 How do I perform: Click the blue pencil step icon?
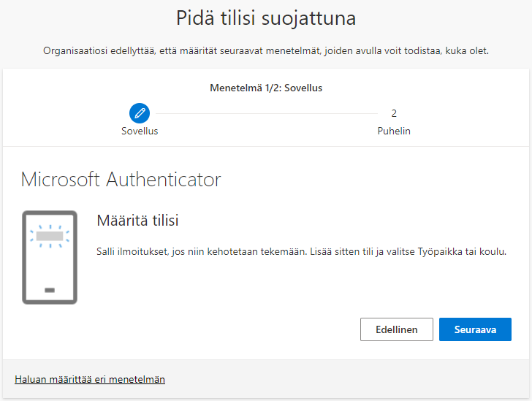[140, 113]
